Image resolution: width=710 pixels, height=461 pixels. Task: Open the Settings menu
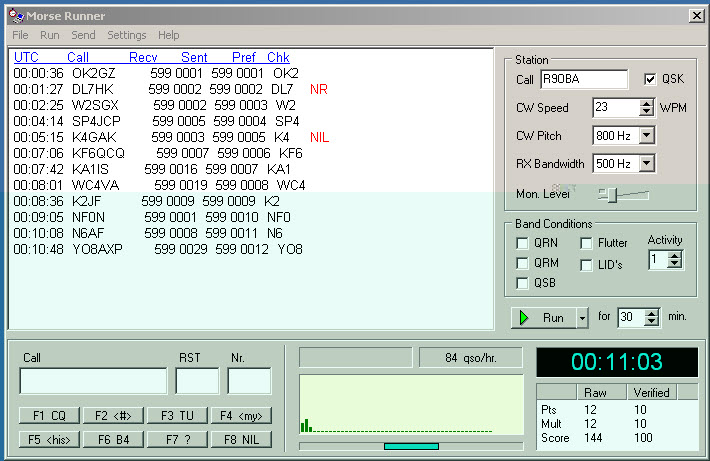click(127, 35)
